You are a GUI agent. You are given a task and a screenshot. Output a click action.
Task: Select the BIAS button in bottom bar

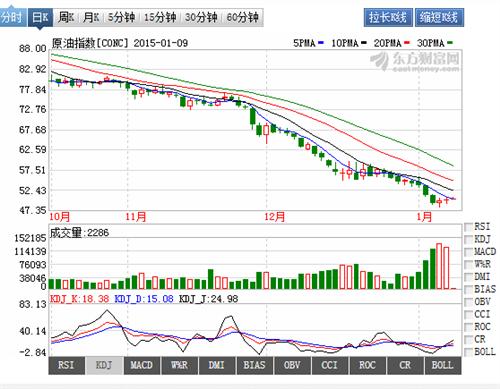[x=254, y=365]
